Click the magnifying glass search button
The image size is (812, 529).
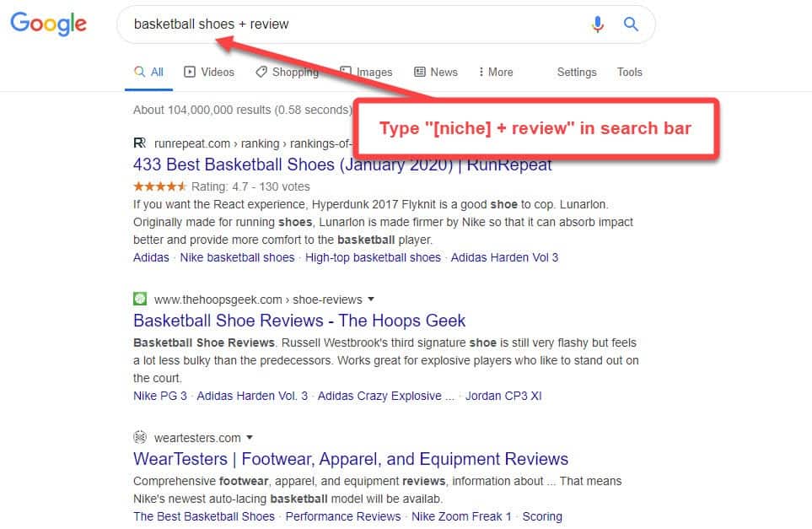click(x=631, y=24)
